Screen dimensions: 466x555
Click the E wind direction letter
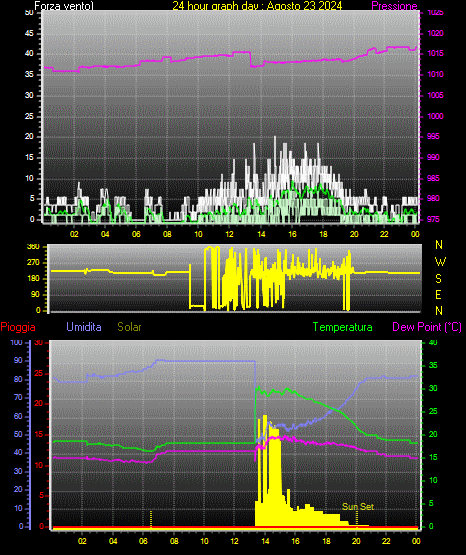[x=438, y=295]
